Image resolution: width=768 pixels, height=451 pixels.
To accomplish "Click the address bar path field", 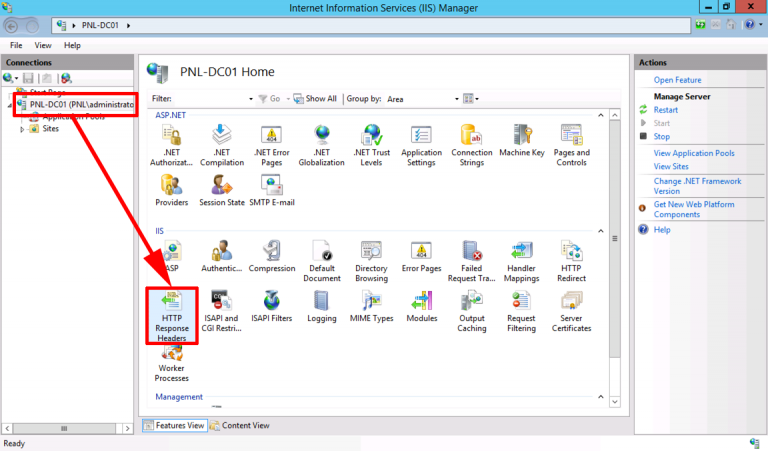I will [371, 25].
